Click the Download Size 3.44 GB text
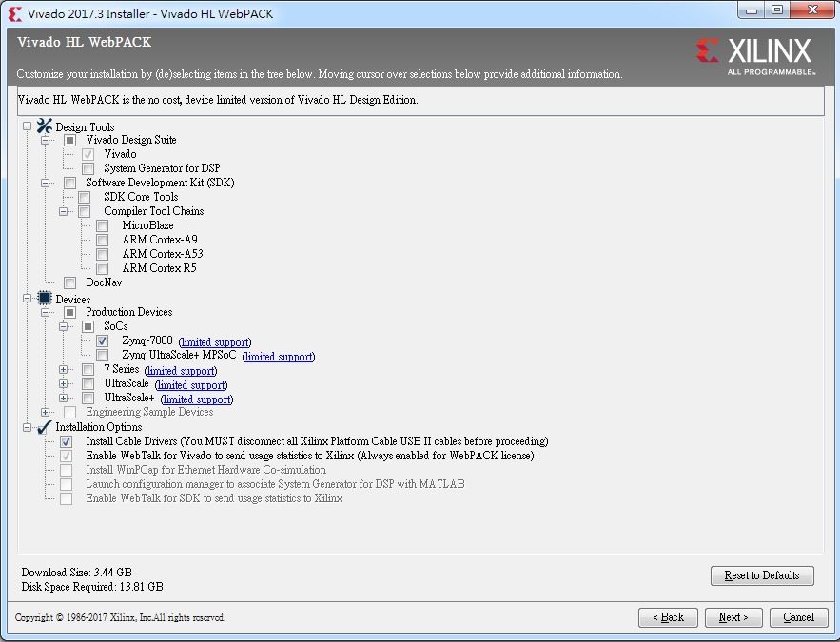Viewport: 840px width, 642px height. tap(77, 573)
